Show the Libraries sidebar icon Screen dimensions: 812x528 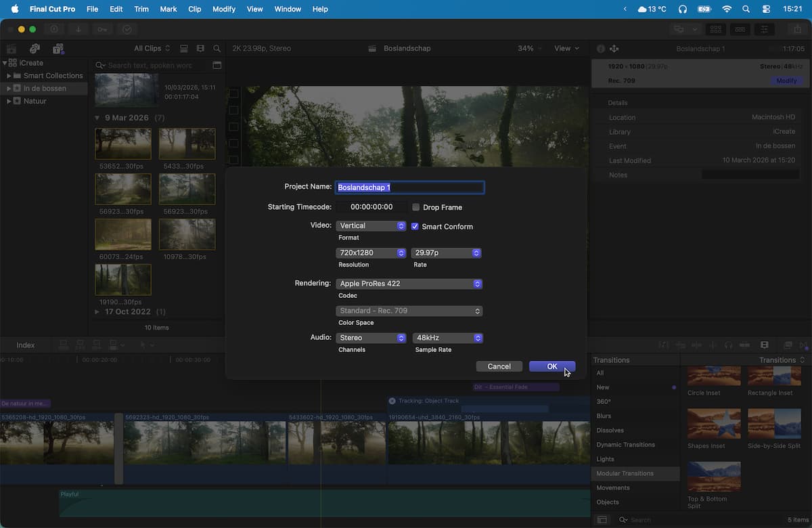[12, 49]
